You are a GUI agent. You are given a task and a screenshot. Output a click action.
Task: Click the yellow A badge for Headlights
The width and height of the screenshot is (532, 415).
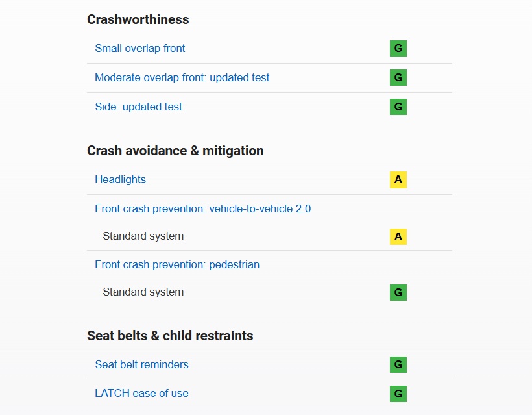pyautogui.click(x=398, y=179)
